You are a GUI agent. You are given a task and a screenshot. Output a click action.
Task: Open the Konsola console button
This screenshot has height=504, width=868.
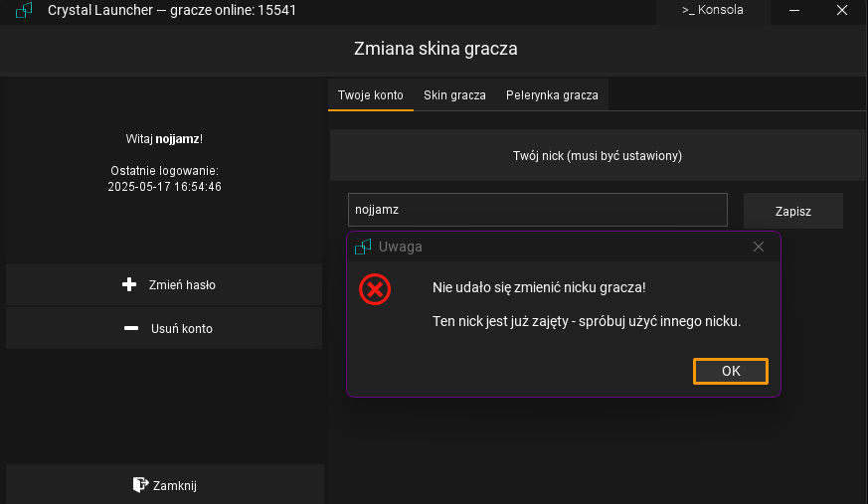coord(712,11)
